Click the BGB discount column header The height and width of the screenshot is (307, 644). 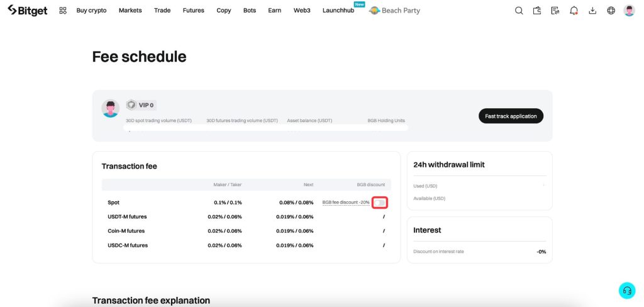point(371,184)
